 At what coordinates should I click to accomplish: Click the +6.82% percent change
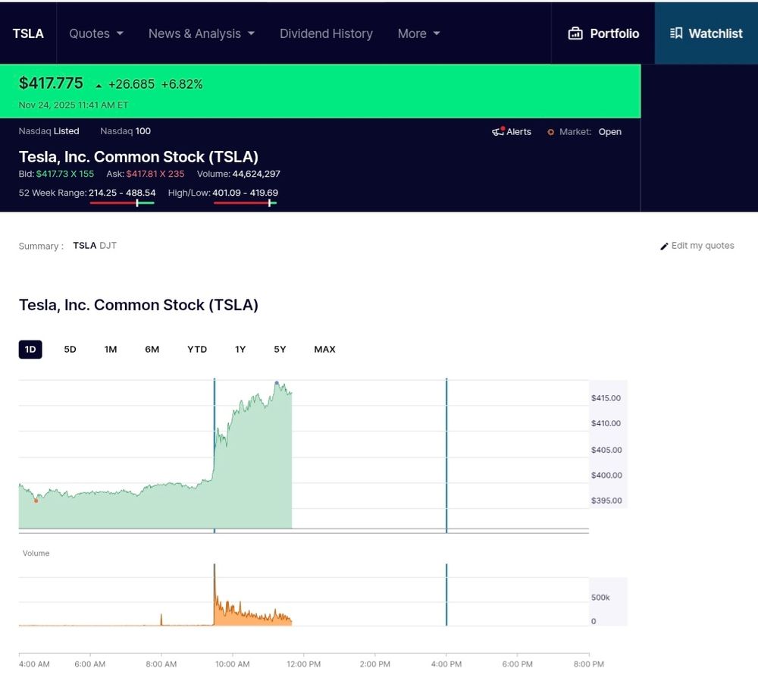click(182, 84)
